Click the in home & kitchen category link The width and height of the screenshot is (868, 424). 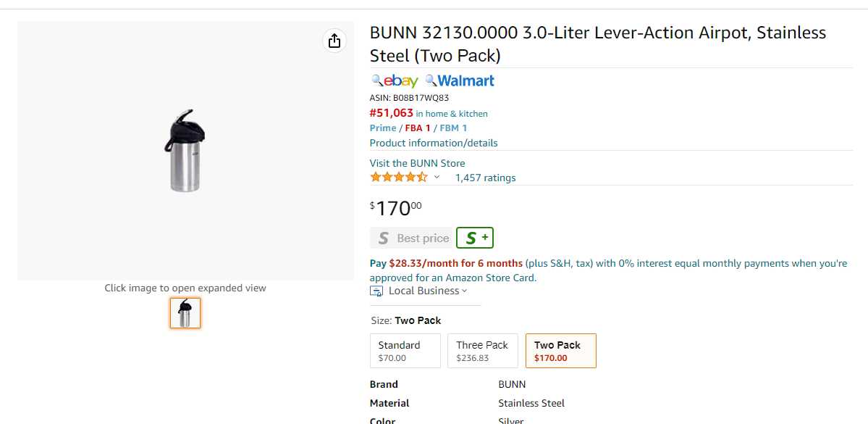[452, 114]
